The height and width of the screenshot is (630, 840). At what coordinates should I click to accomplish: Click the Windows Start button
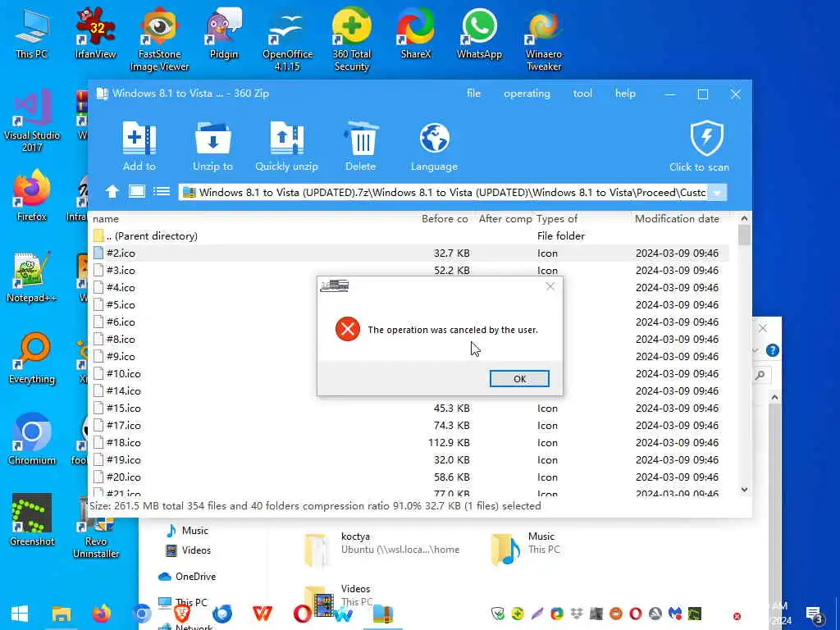click(x=20, y=614)
